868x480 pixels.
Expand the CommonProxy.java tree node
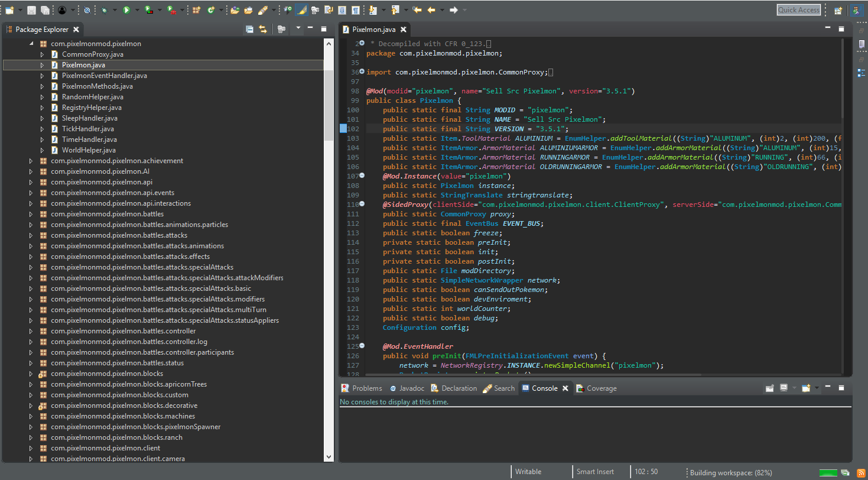pyautogui.click(x=42, y=54)
